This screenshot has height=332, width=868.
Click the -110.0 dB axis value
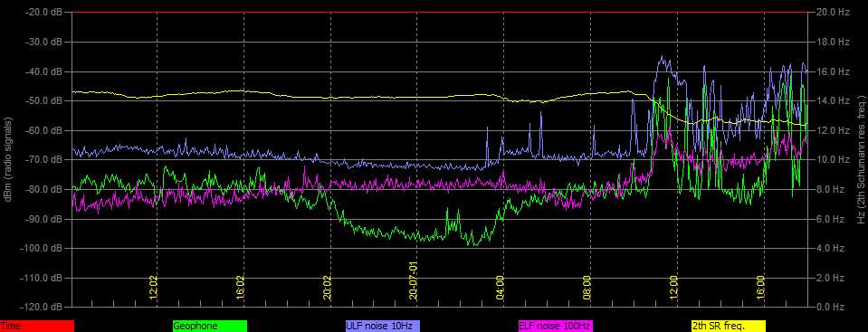[43, 277]
